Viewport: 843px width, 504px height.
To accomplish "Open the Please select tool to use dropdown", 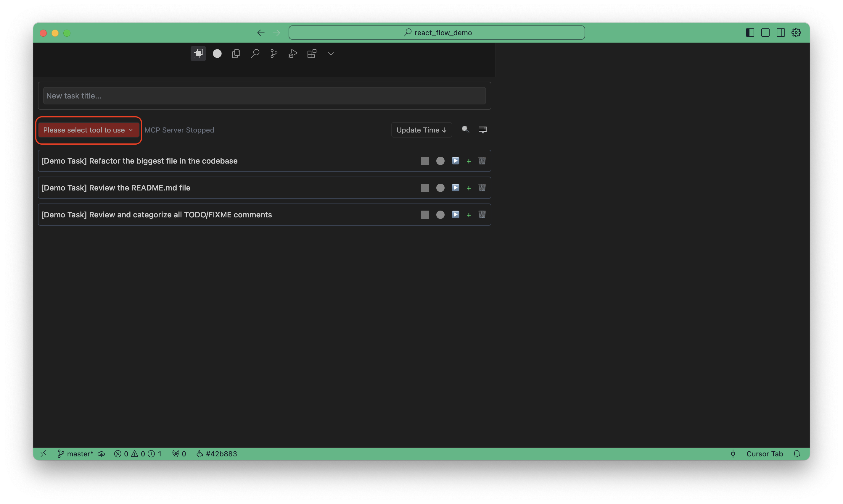I will coord(88,130).
